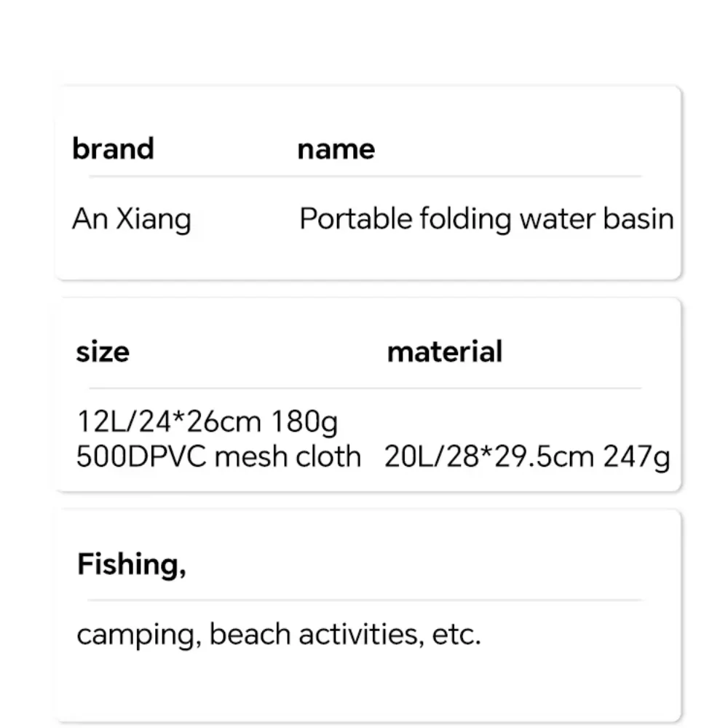Select the "An Xiang" brand value
Screen dimensions: 728x728
pos(132,219)
